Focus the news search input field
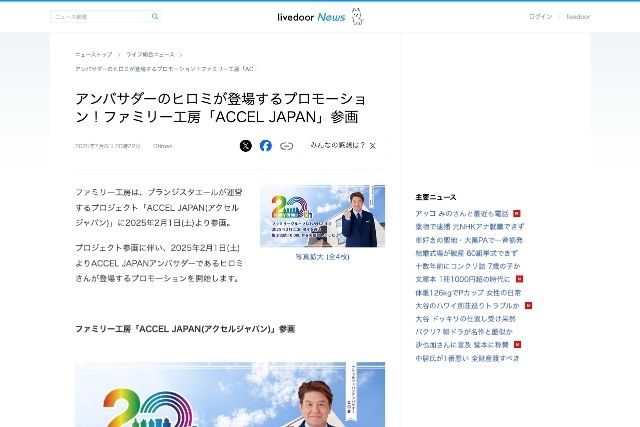640x427 pixels. click(100, 17)
